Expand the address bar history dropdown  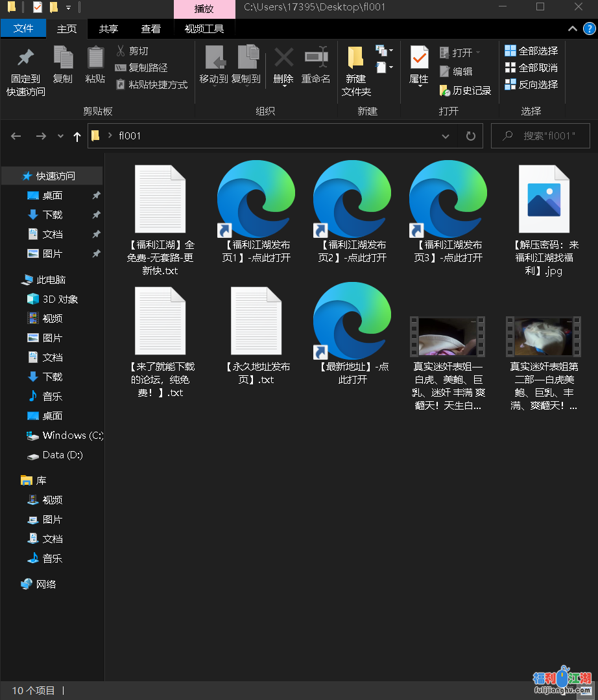[446, 136]
